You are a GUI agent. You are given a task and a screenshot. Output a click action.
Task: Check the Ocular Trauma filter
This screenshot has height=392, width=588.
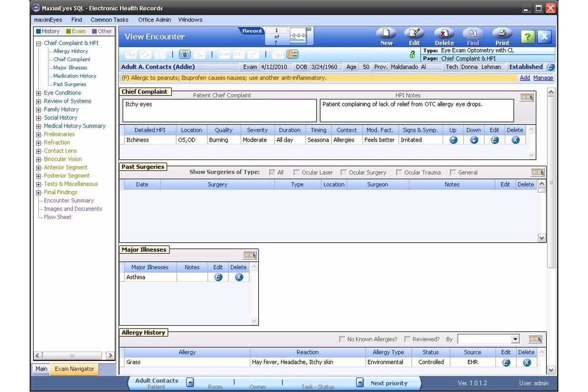point(399,172)
